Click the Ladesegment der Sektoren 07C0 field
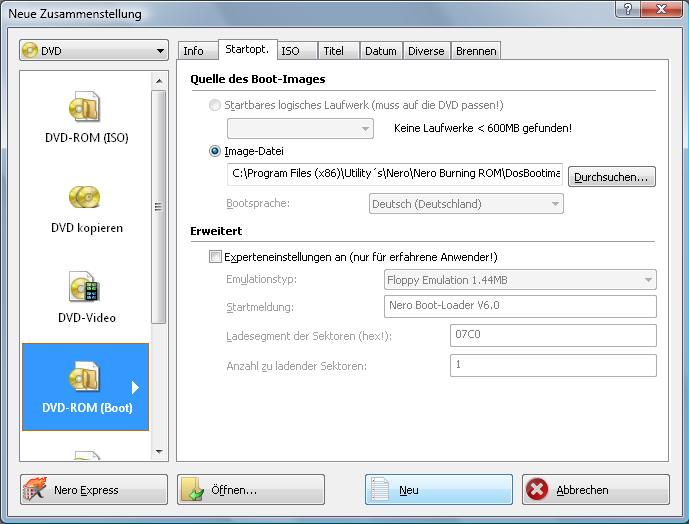 coord(553,335)
